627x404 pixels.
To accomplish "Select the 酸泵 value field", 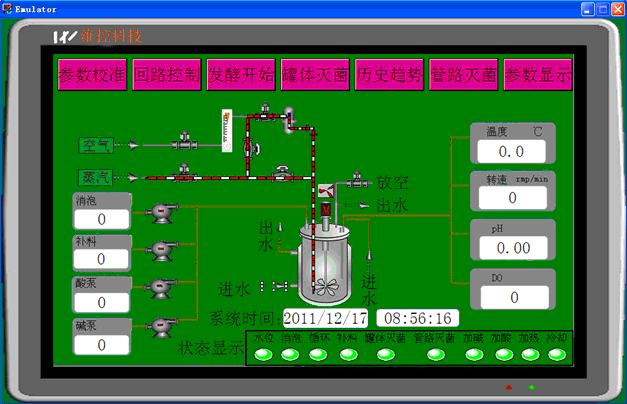I will (x=102, y=302).
